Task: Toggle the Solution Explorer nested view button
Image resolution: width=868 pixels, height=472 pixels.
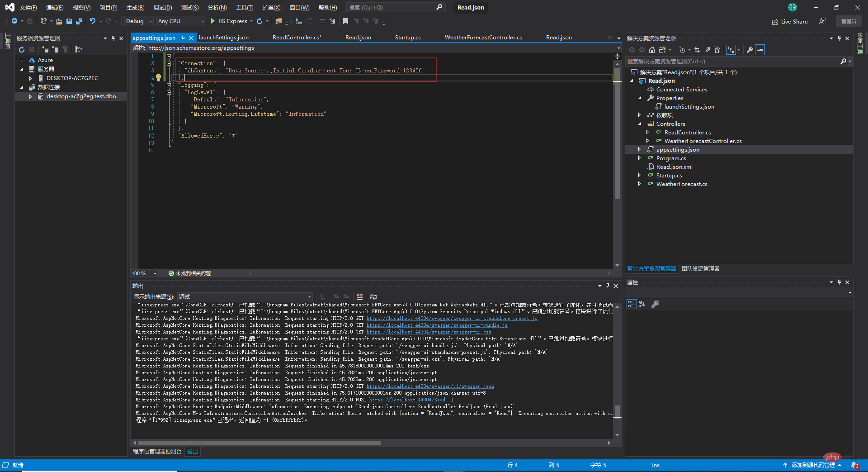Action: 731,50
